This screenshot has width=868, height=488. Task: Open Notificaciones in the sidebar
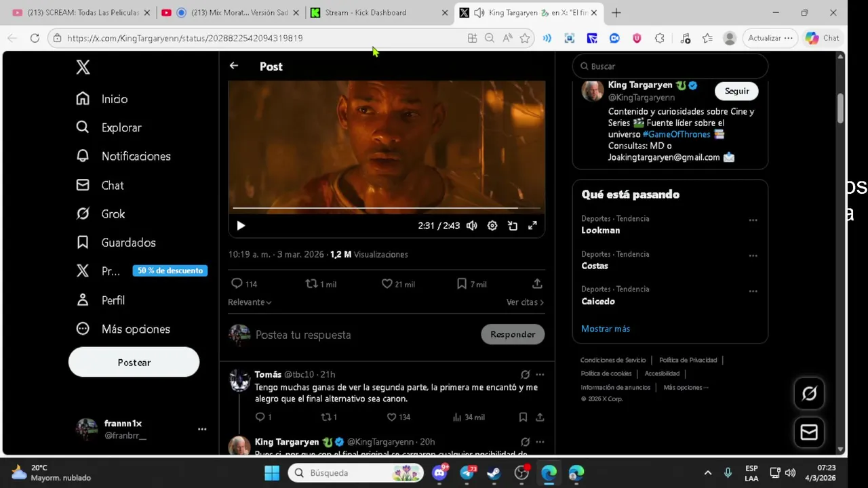click(x=123, y=156)
